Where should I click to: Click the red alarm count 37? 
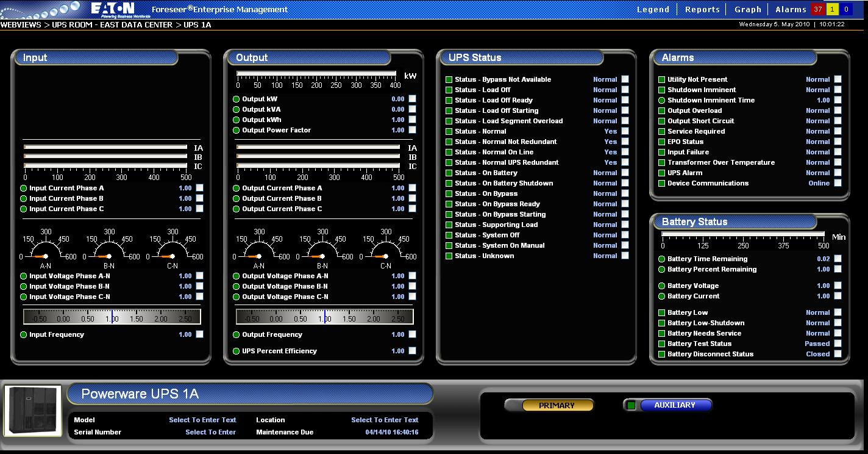pyautogui.click(x=817, y=9)
